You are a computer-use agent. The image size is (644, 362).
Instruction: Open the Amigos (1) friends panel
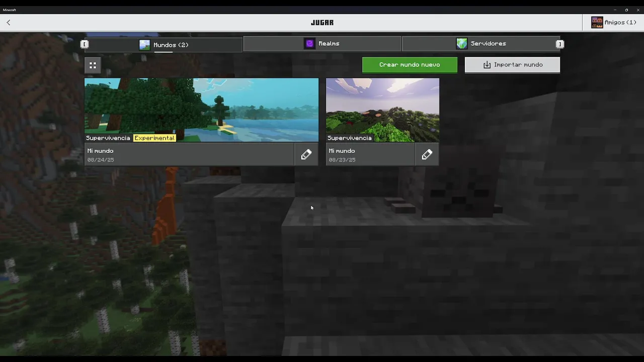[x=613, y=23]
